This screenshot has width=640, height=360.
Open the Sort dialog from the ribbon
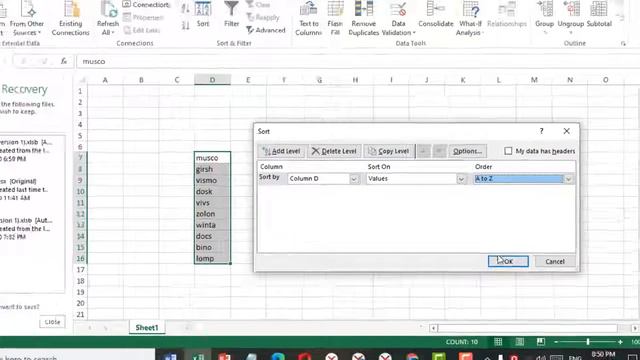pos(203,15)
